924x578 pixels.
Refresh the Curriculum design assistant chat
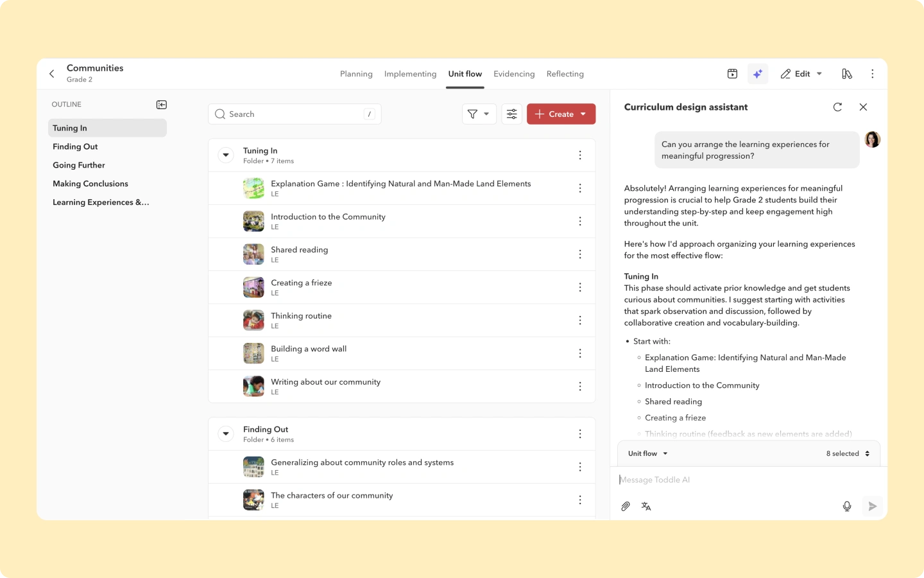[837, 107]
